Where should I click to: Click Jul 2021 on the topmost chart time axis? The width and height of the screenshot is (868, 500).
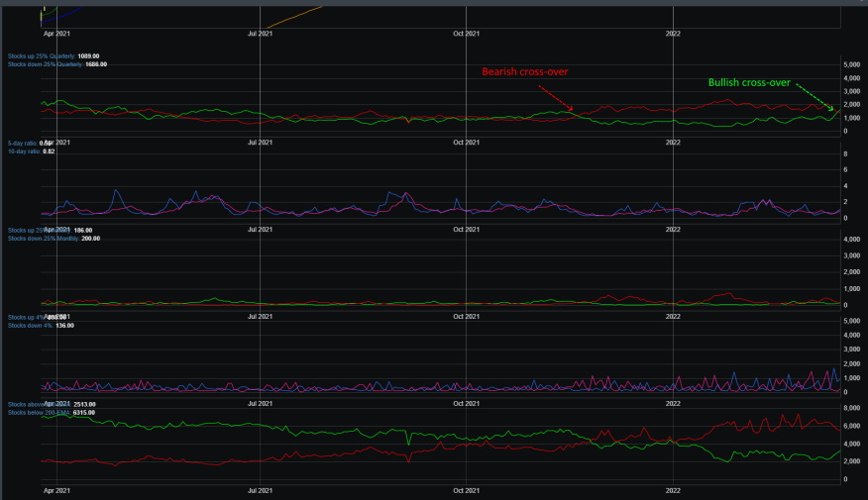pos(260,34)
